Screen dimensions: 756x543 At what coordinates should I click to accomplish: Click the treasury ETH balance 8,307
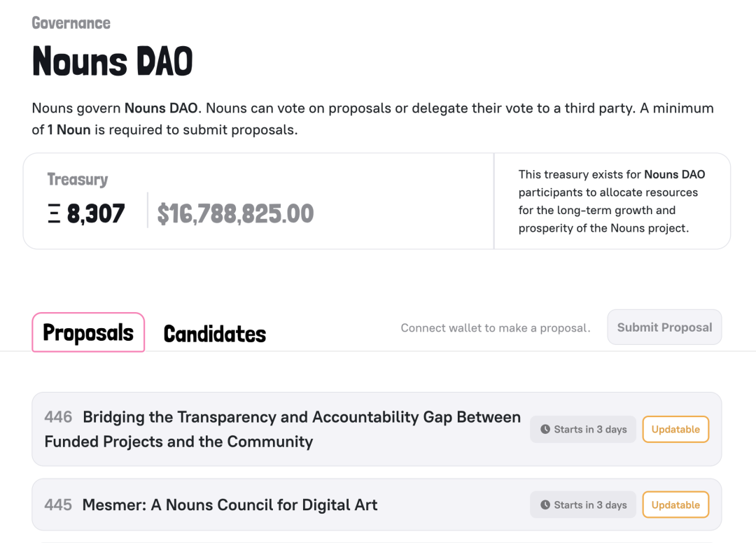tap(96, 213)
